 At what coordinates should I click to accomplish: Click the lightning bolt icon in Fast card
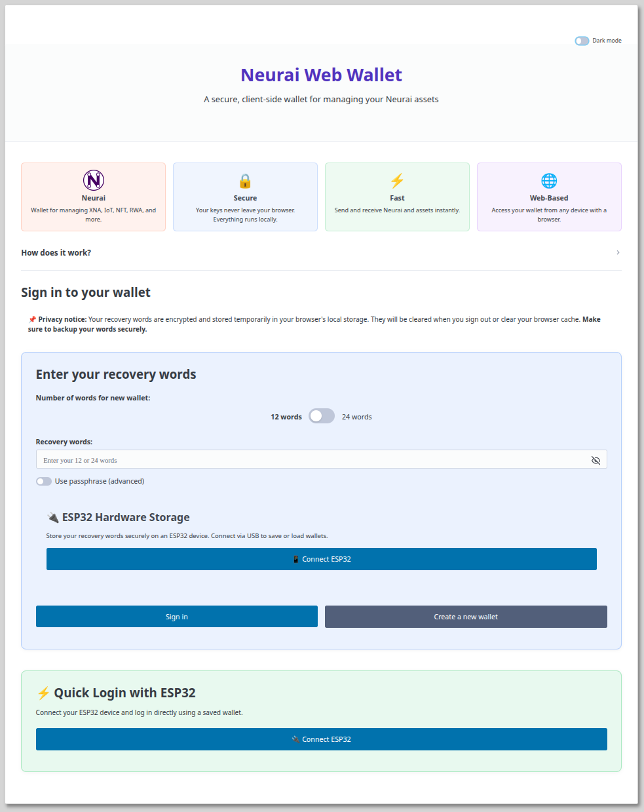tap(397, 180)
